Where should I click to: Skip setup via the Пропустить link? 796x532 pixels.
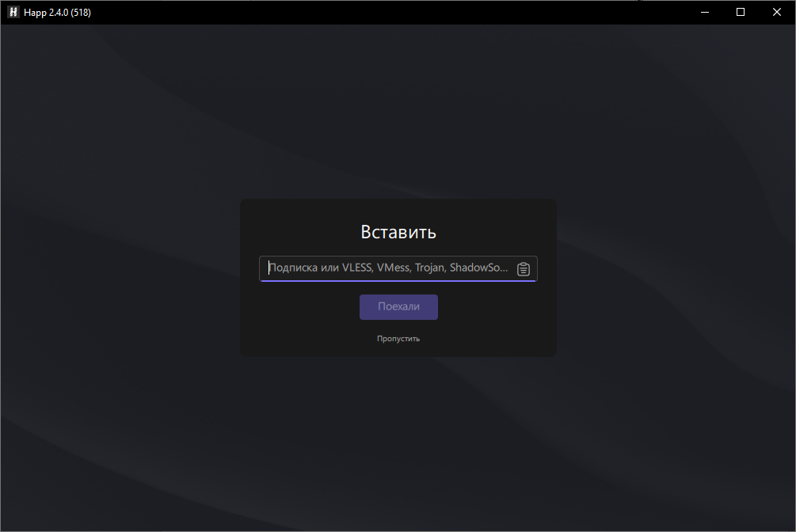(x=398, y=339)
